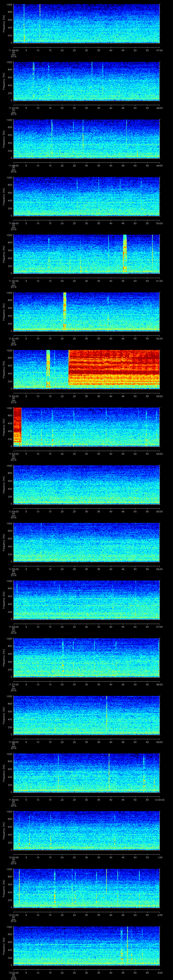The height and width of the screenshot is (980, 173).
Task: Click the wide burst near 21 seconds in the 11:51:00 spectrogram
Action: (x=65, y=311)
